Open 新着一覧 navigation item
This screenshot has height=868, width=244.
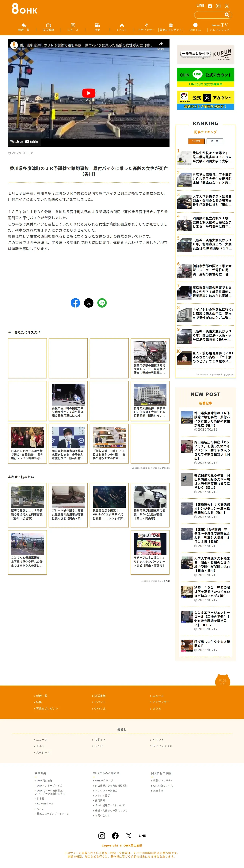(x=24, y=27)
